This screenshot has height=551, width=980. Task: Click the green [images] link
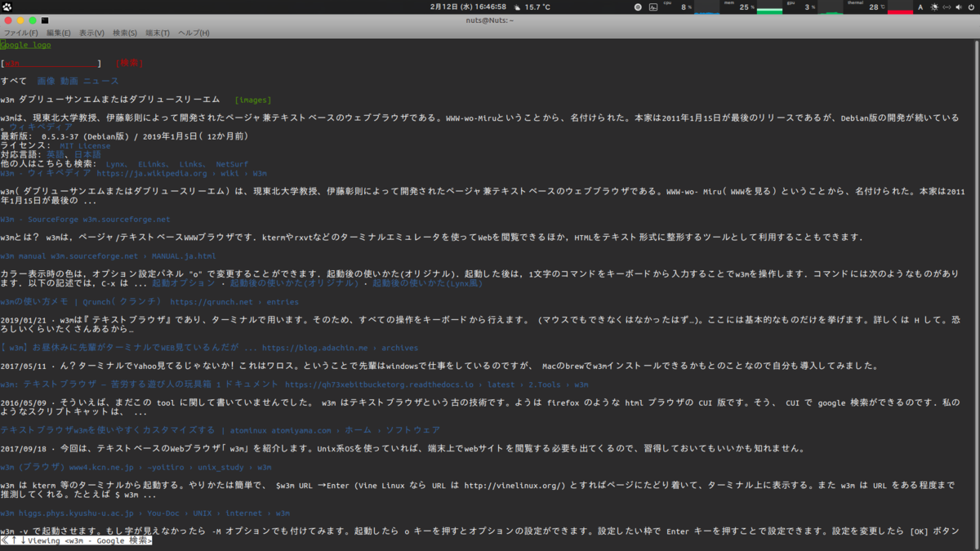coord(252,100)
